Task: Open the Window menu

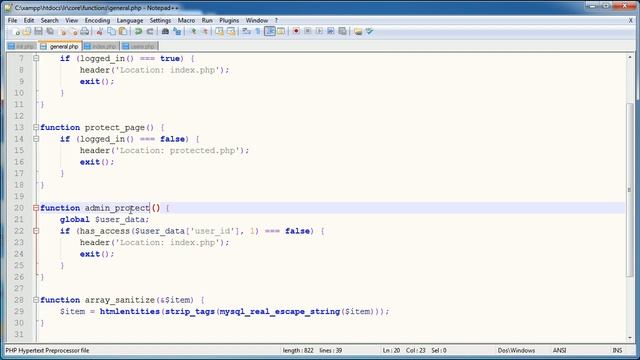Action: [257, 20]
